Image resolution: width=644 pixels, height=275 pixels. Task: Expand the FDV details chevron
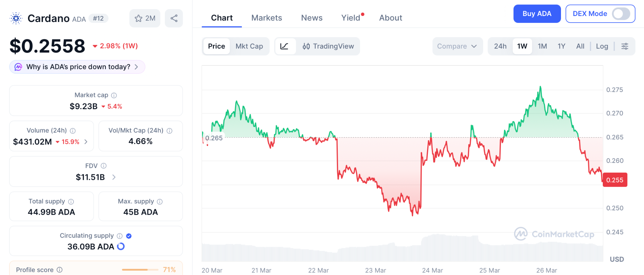114,177
